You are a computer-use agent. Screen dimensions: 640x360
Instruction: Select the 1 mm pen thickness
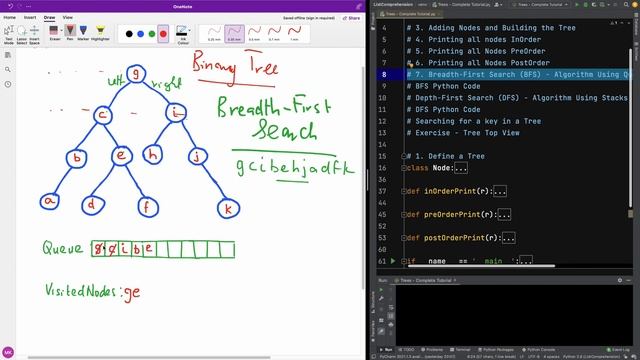294,33
